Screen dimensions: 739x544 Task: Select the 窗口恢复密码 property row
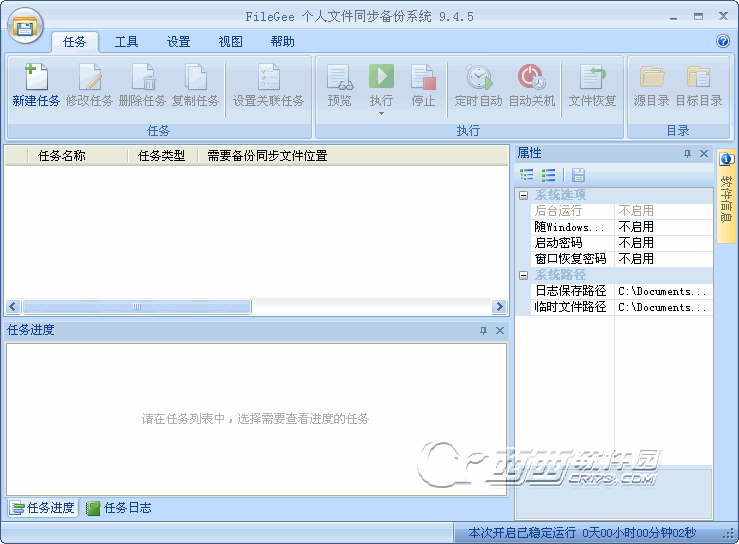click(x=622, y=259)
